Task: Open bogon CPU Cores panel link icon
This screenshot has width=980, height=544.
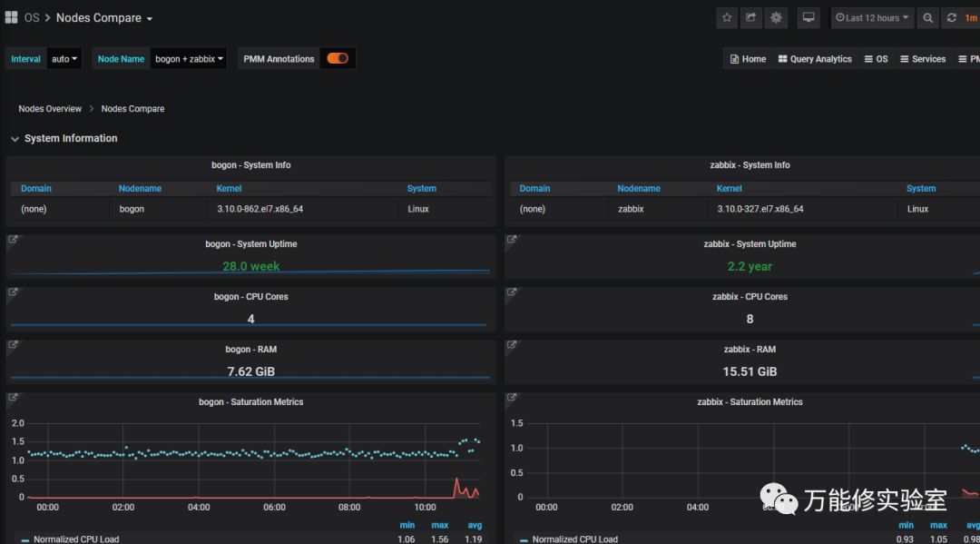Action: pos(13,292)
